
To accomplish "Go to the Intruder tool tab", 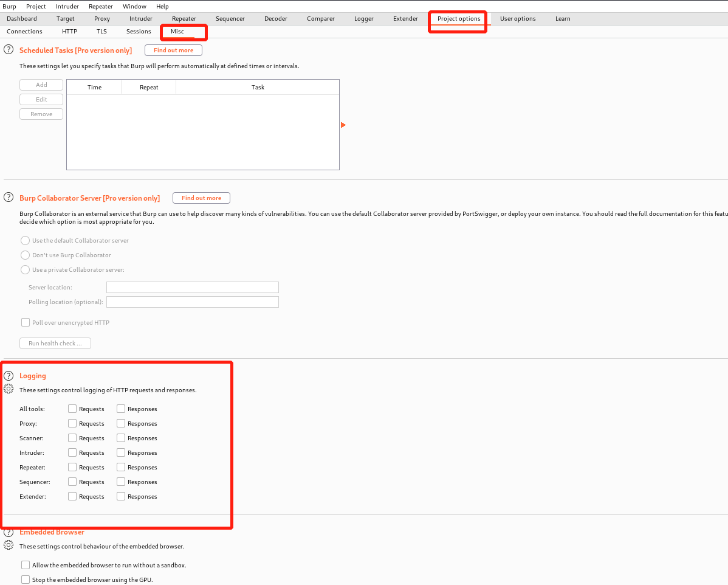I will [x=141, y=19].
